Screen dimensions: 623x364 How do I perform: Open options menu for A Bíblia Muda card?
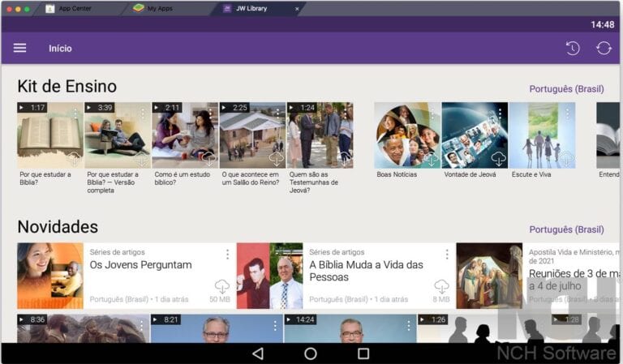447,255
